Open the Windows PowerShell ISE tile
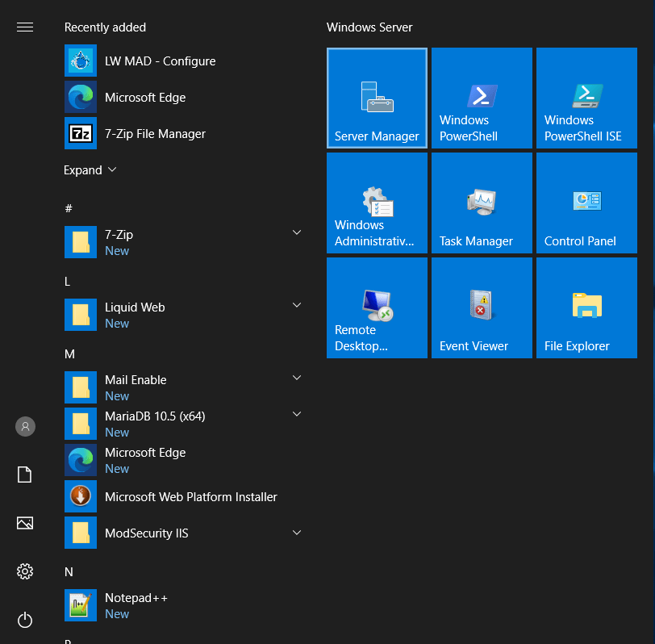Screen dimensions: 655x644 586,98
